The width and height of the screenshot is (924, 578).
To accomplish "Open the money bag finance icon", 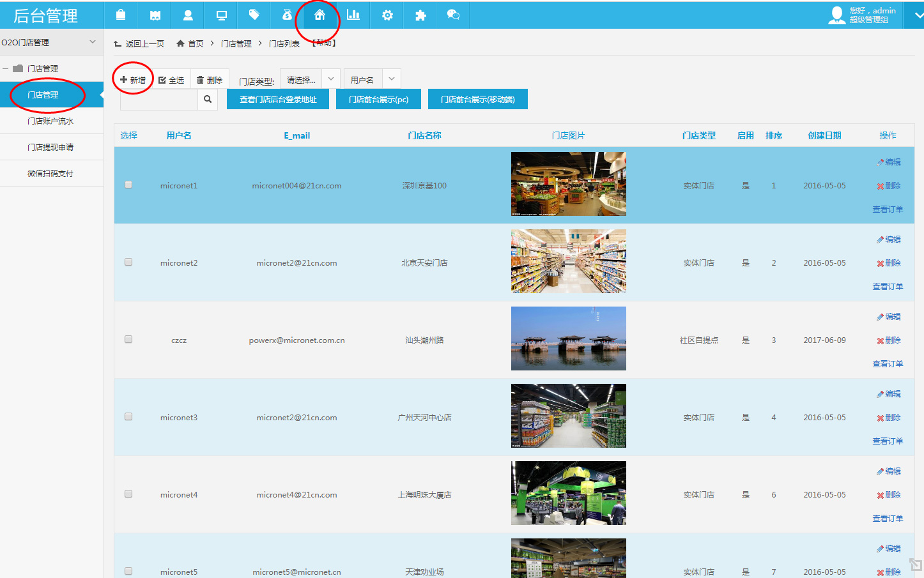I will tap(288, 15).
